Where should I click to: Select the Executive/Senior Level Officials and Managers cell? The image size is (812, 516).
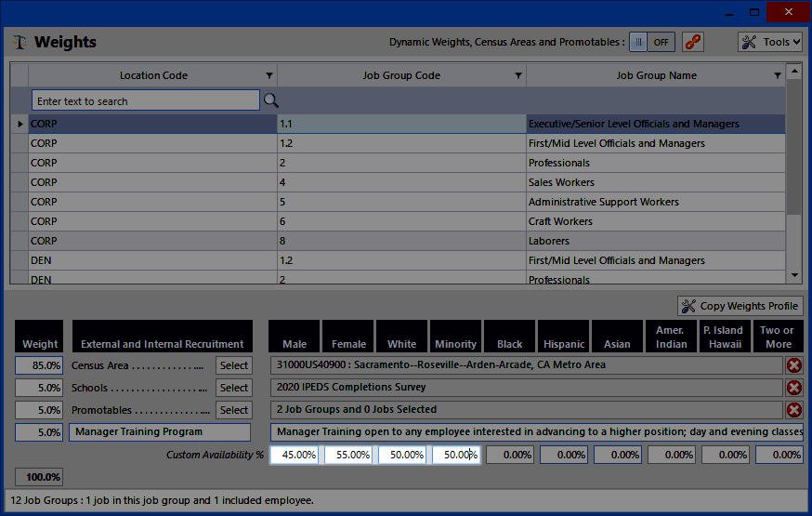click(x=656, y=124)
